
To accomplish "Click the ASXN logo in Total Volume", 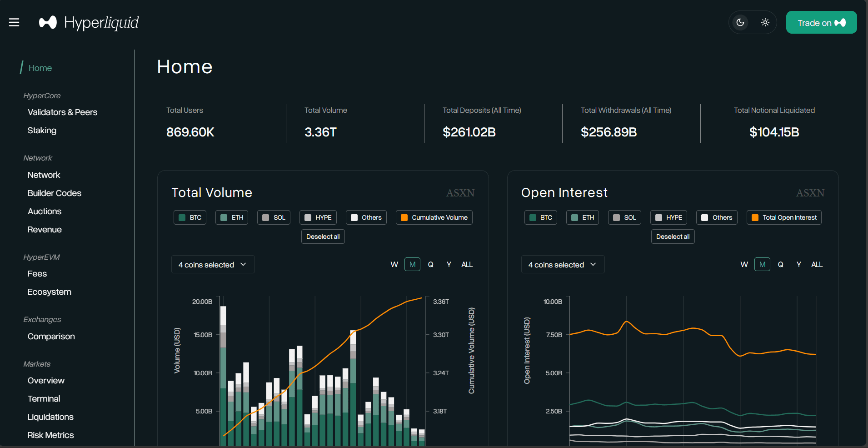I will pyautogui.click(x=460, y=193).
